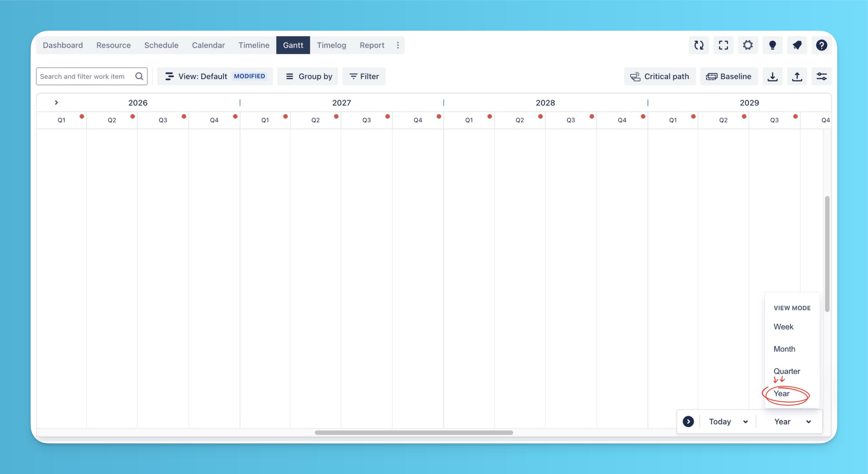
Task: Click the lightbulb tips icon
Action: pos(772,45)
